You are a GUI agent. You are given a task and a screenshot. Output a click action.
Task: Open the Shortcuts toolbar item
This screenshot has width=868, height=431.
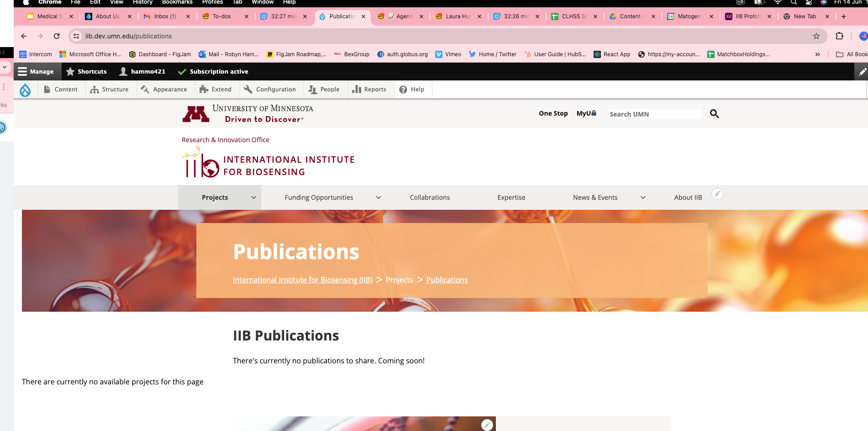tap(87, 72)
